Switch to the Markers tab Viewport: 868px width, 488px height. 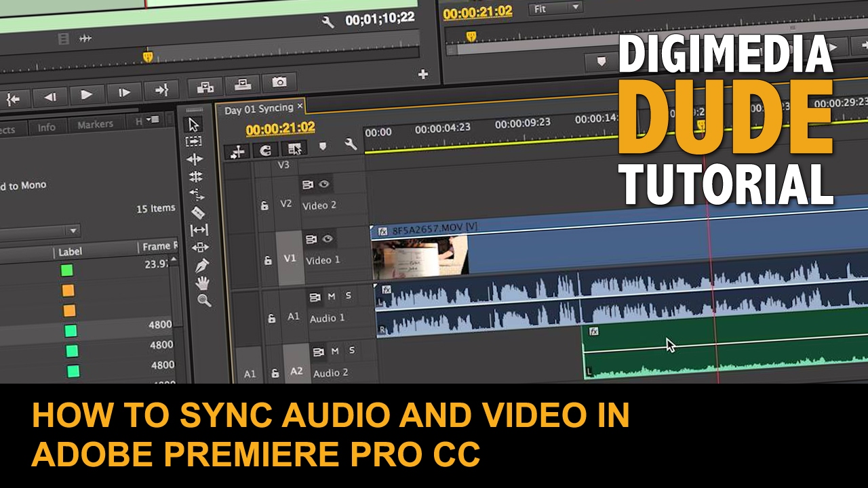pyautogui.click(x=95, y=125)
